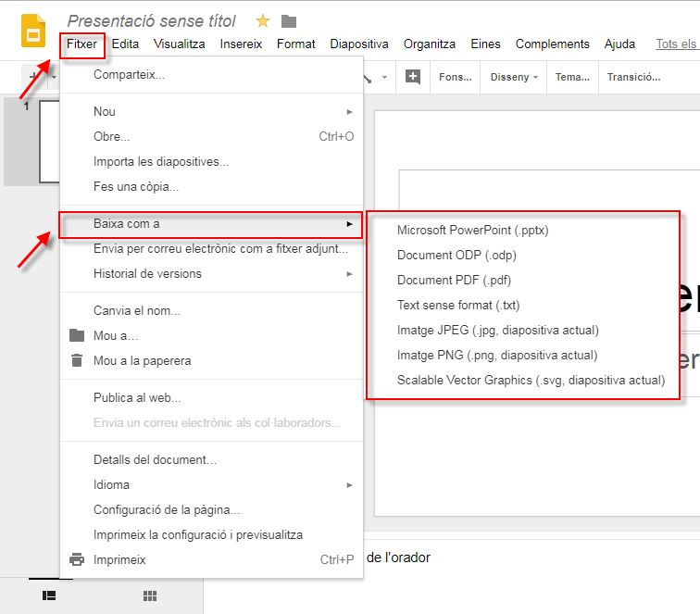Viewport: 700px width, 614px height.
Task: Switch to filmstrip view icon
Action: [49, 595]
